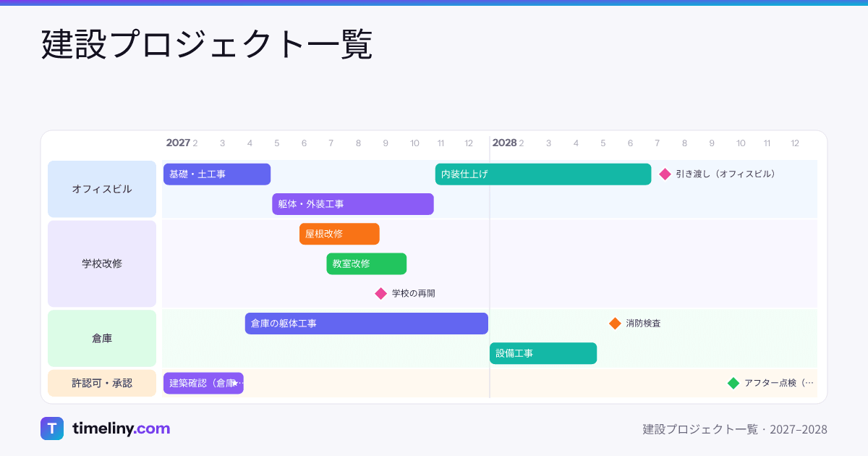Select the 内装仕上げ task bar
This screenshot has width=868, height=456.
coord(543,174)
